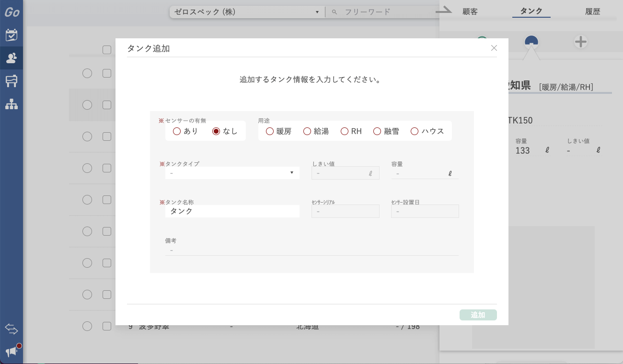Select radio button of row 波多野峯
This screenshot has width=623, height=364.
pos(87,326)
